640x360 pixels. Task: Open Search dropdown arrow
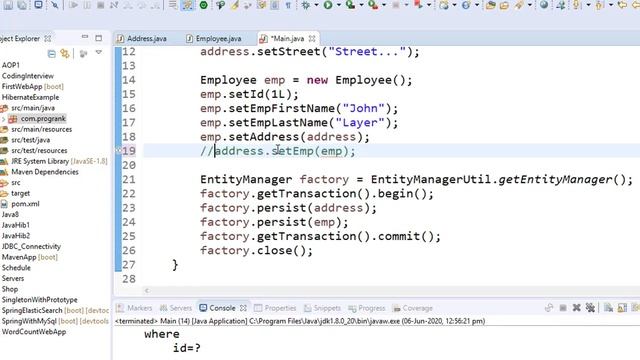(530, 5)
